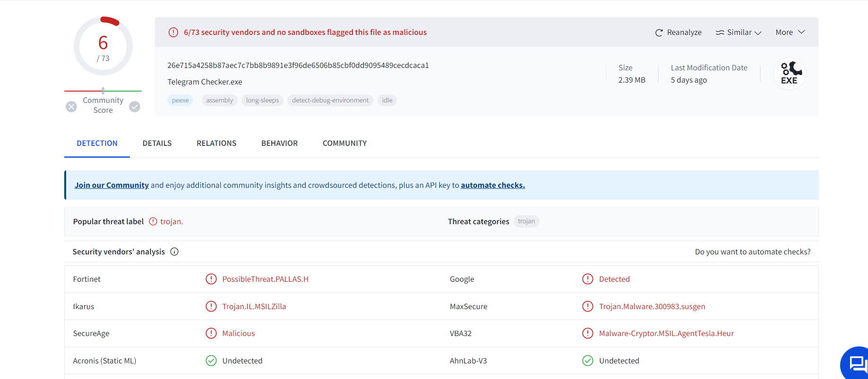Select the idle tag
Screen dimensions: 868x379
click(x=387, y=100)
